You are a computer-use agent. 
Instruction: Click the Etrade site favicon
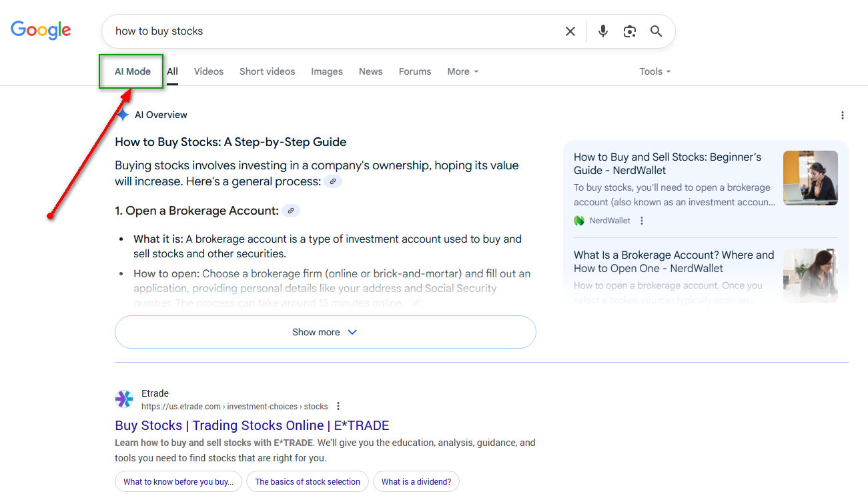pyautogui.click(x=124, y=399)
